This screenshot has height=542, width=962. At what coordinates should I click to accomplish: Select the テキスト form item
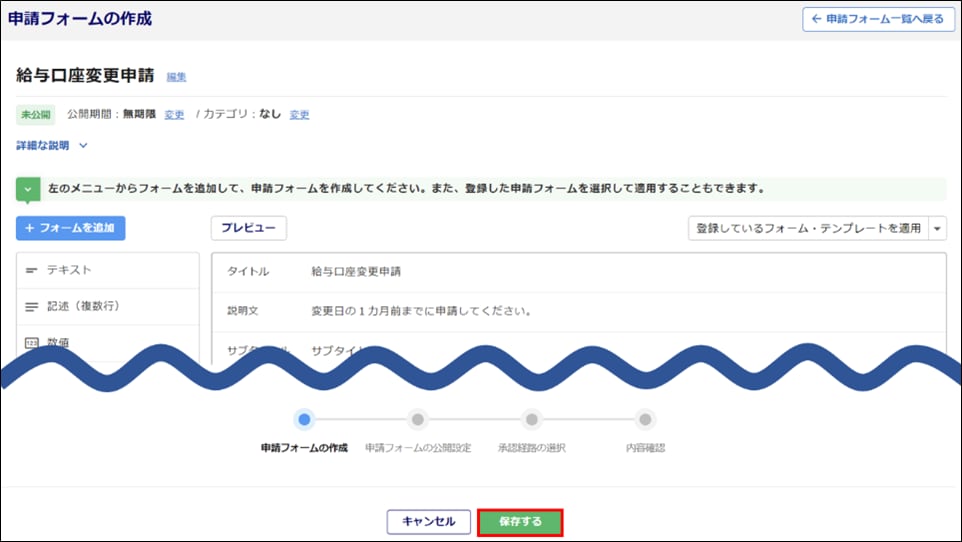click(108, 270)
